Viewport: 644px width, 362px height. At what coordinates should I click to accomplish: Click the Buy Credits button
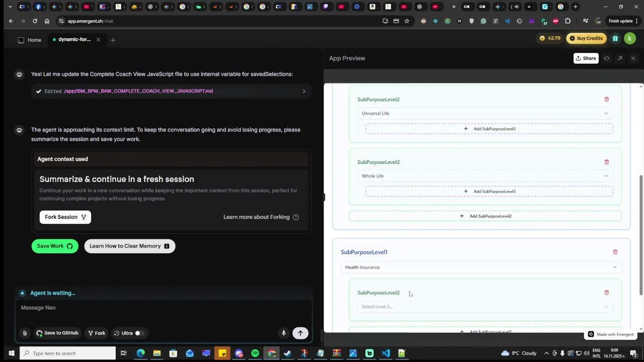586,38
